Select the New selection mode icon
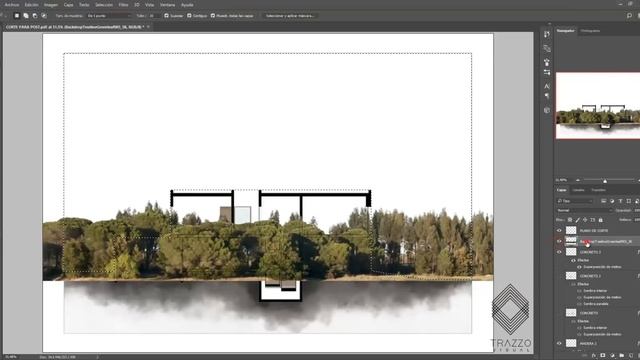Screen dimensions: 640x360 17,16
